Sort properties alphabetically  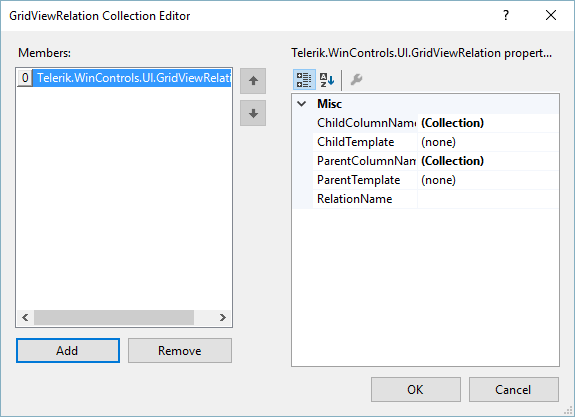coord(326,80)
